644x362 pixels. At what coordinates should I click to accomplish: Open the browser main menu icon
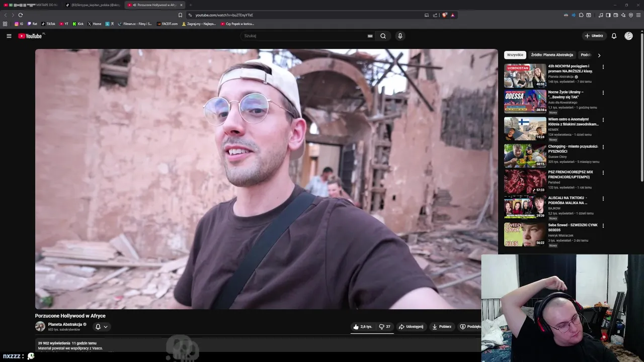[638, 15]
